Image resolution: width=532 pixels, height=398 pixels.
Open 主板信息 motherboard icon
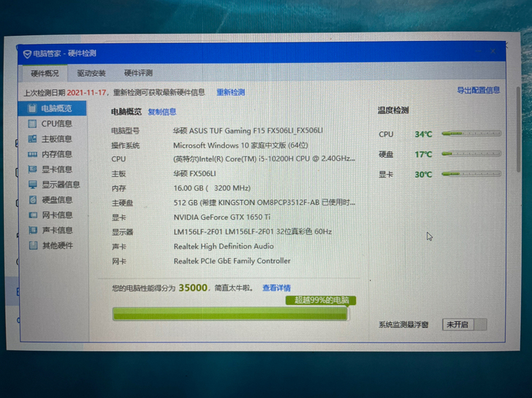point(32,139)
